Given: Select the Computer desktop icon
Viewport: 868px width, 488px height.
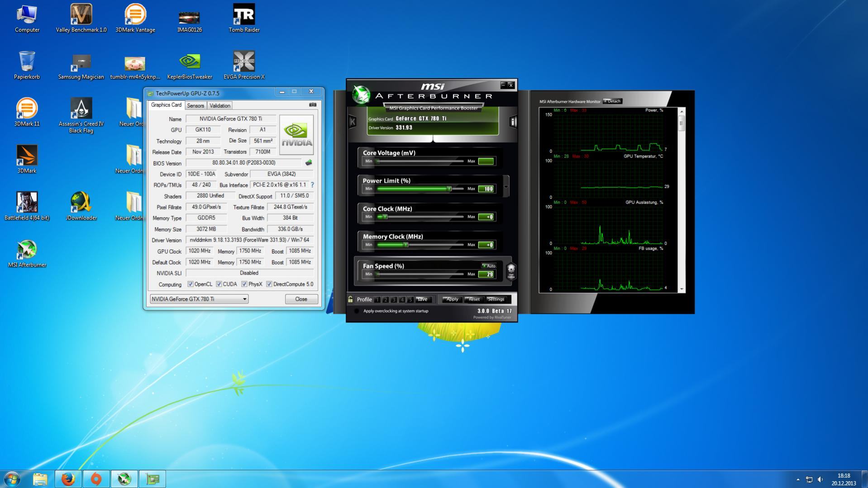Looking at the screenshot, I should click(x=27, y=19).
